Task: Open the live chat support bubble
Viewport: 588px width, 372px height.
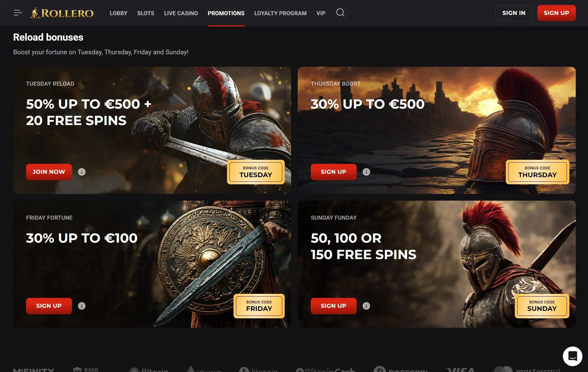Action: tap(572, 356)
